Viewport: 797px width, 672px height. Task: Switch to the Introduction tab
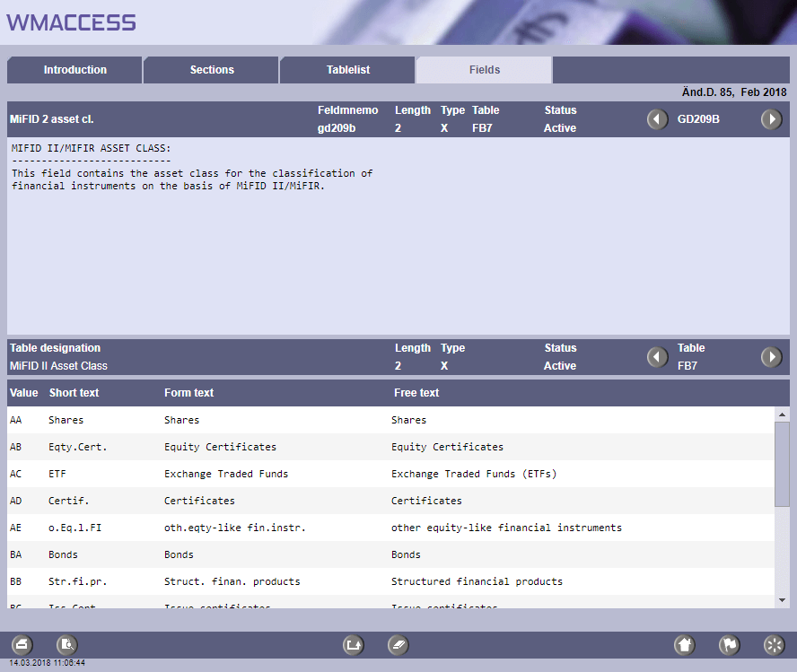75,70
